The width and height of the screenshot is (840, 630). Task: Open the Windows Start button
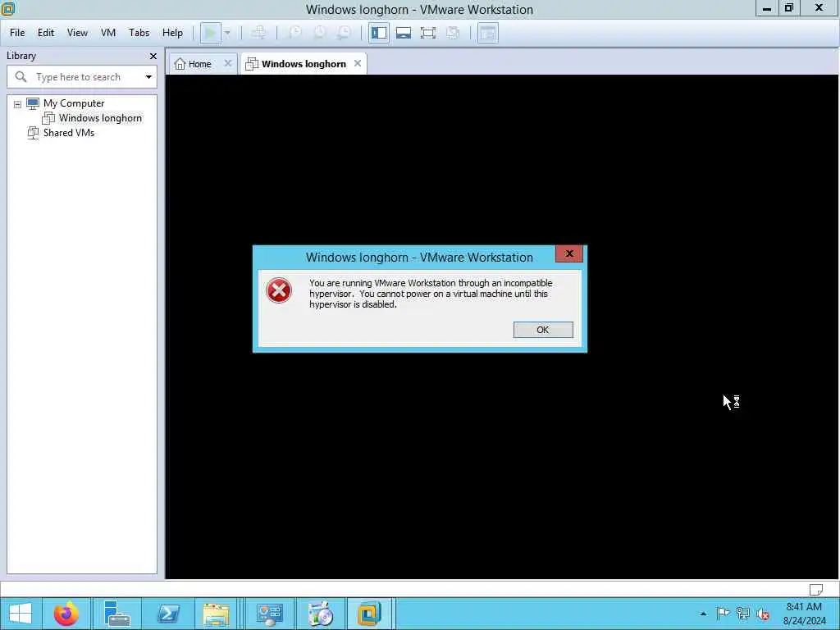[21, 614]
